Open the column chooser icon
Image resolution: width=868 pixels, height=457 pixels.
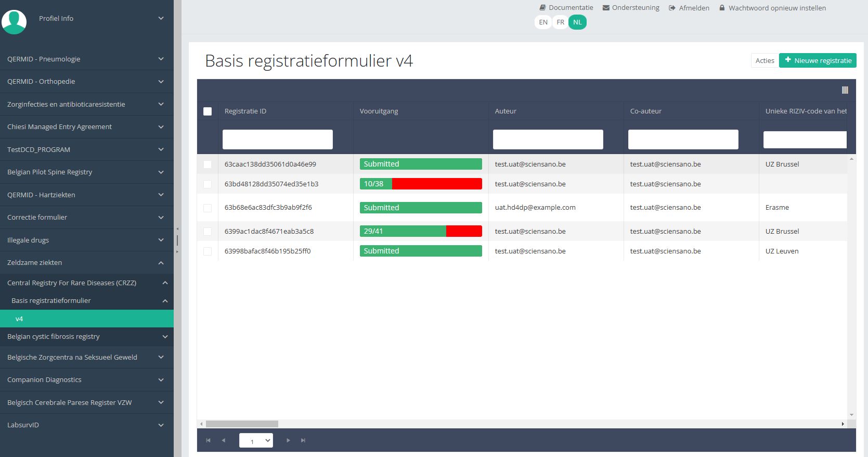845,90
